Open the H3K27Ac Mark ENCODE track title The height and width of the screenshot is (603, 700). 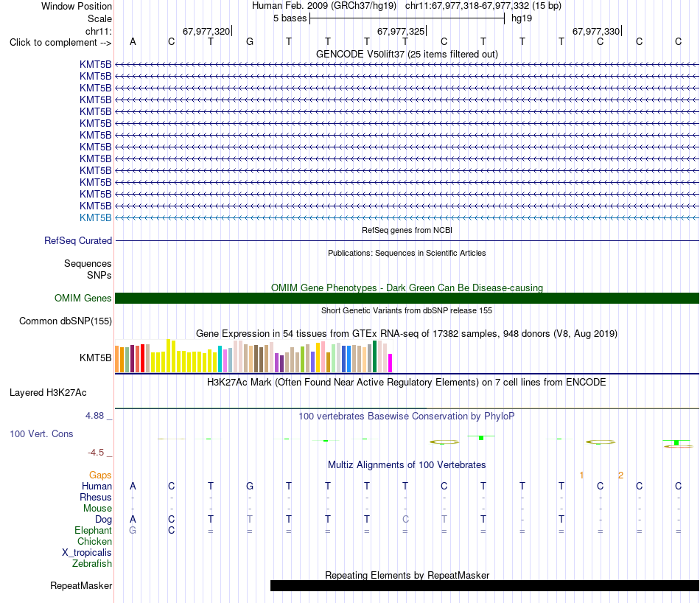coord(407,383)
